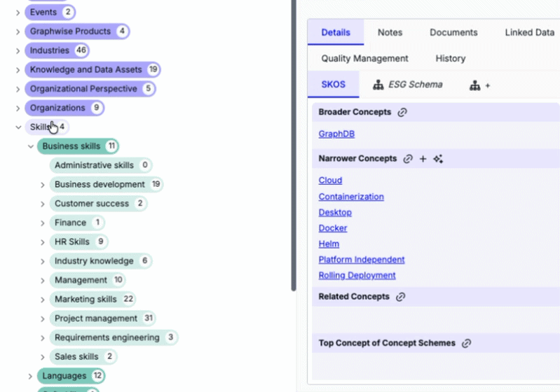This screenshot has width=560, height=392.
Task: Switch to the Details tab
Action: click(x=336, y=32)
